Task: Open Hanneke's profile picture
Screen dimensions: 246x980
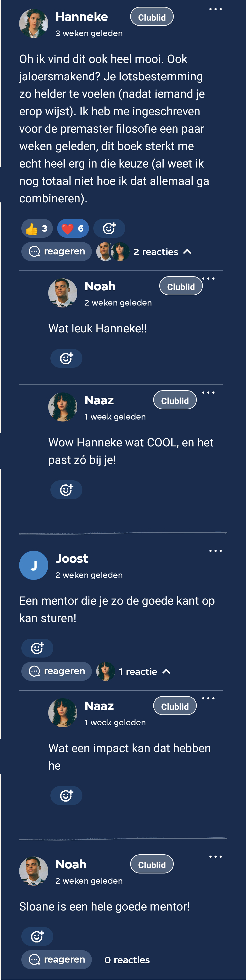Action: point(33,23)
